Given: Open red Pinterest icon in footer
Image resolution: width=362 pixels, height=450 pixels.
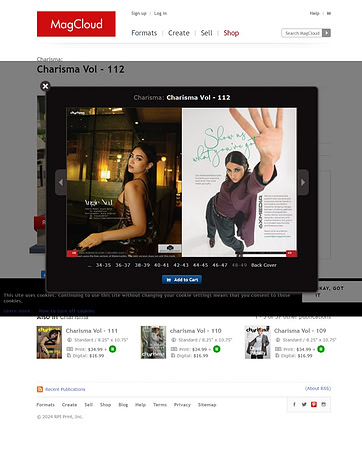Looking at the screenshot, I should (314, 404).
